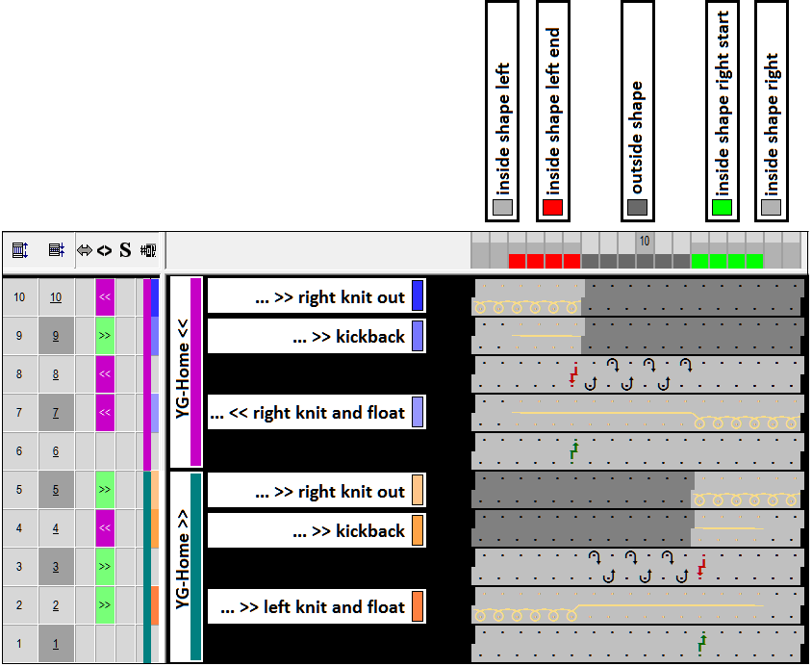This screenshot has height=666, width=812.
Task: Click the red 'inside shape left end' swatch
Action: tap(552, 207)
